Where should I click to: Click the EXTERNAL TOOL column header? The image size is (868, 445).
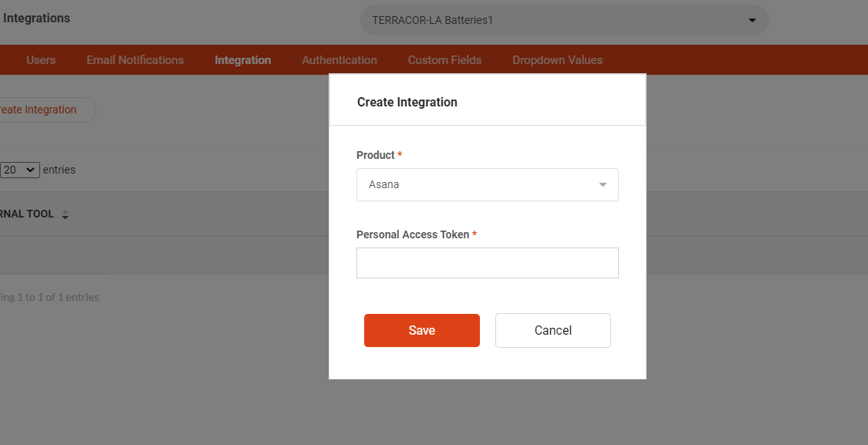pos(26,214)
